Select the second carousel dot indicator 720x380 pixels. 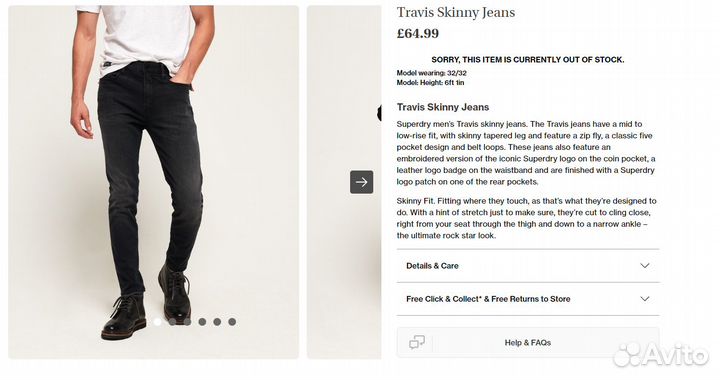coord(172,322)
